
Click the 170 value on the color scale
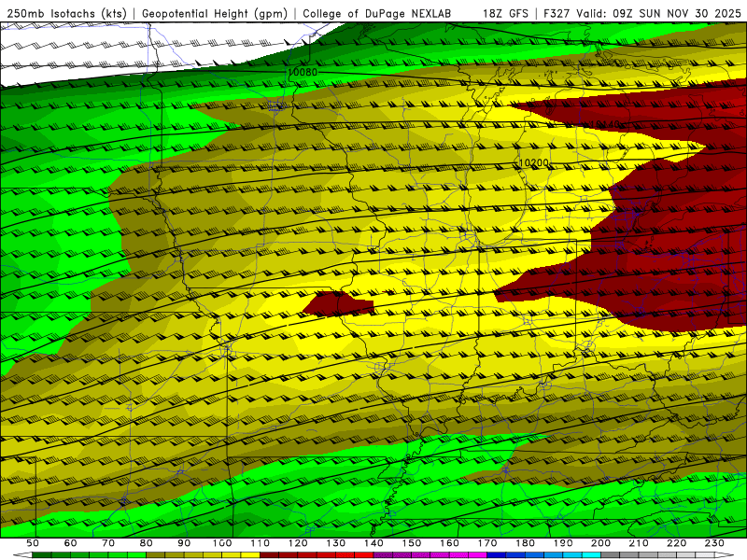[x=487, y=543]
